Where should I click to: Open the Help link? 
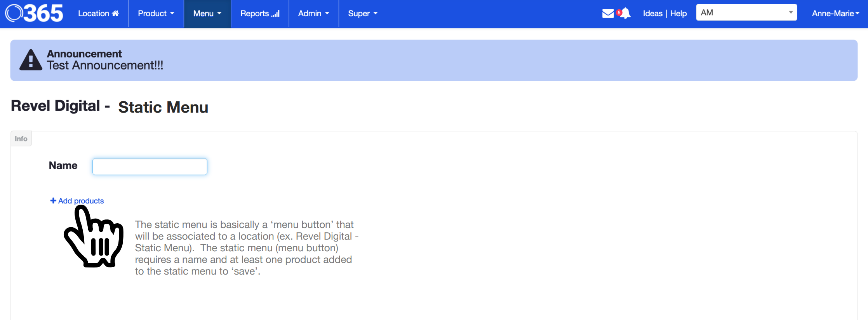coord(678,14)
